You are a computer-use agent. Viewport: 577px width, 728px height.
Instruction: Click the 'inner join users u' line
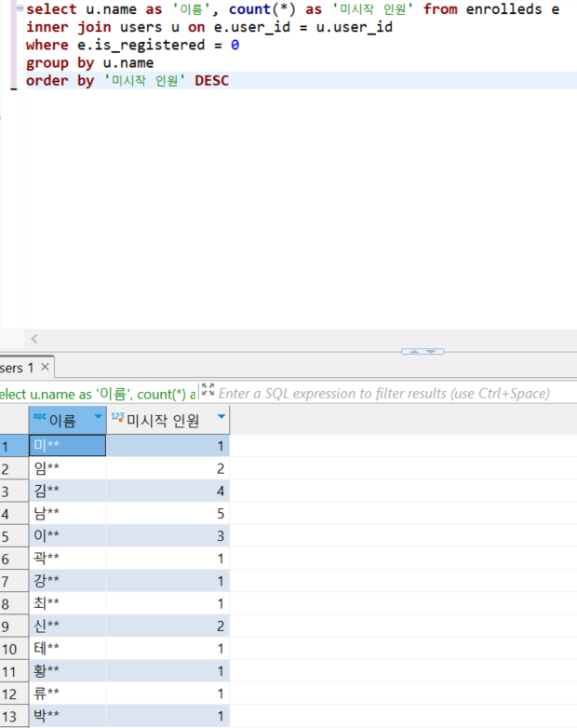tap(209, 27)
